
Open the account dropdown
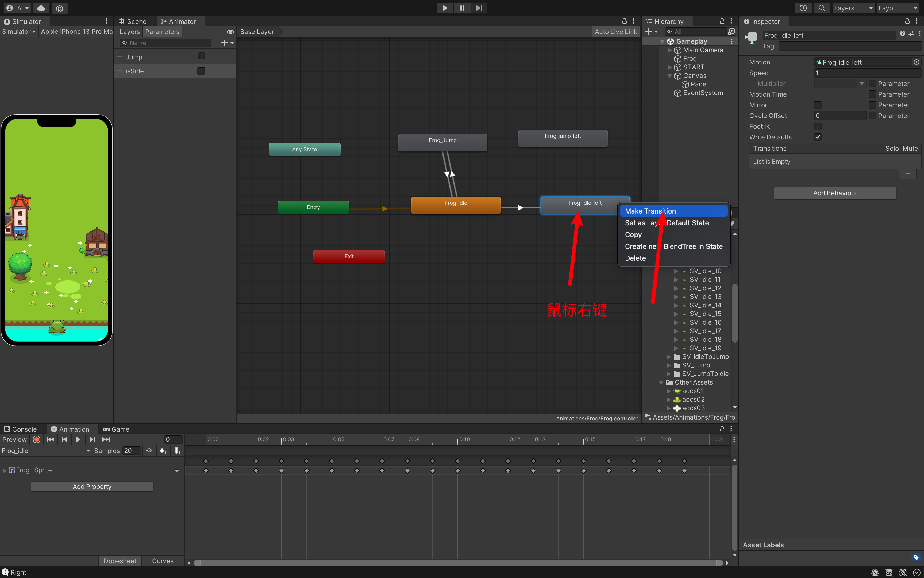17,8
